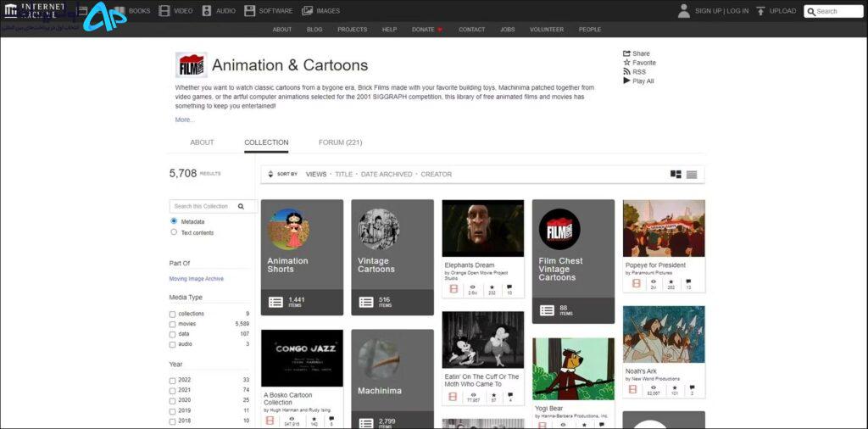The image size is (868, 429).
Task: Open the Blog nav item
Action: pyautogui.click(x=314, y=30)
